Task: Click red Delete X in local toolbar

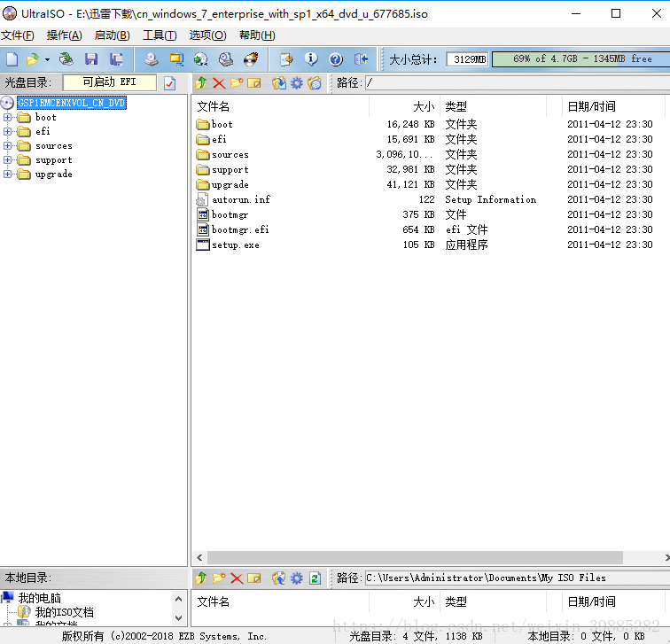Action: tap(237, 578)
